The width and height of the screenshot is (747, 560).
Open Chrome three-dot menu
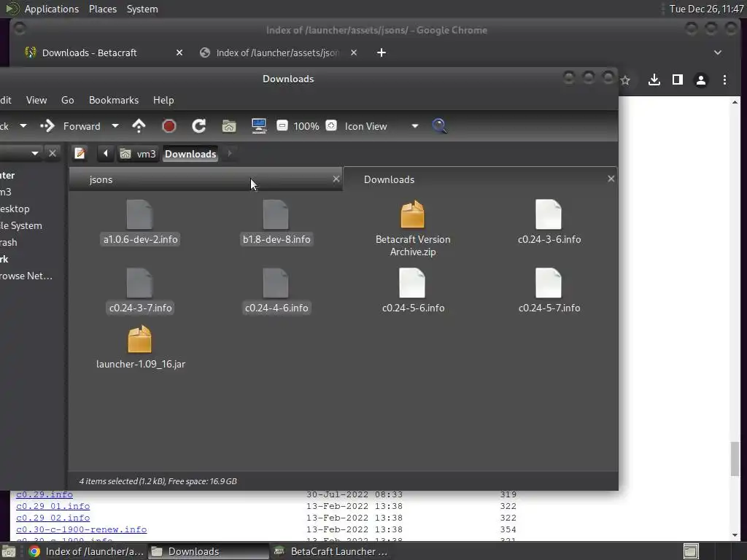pos(724,80)
